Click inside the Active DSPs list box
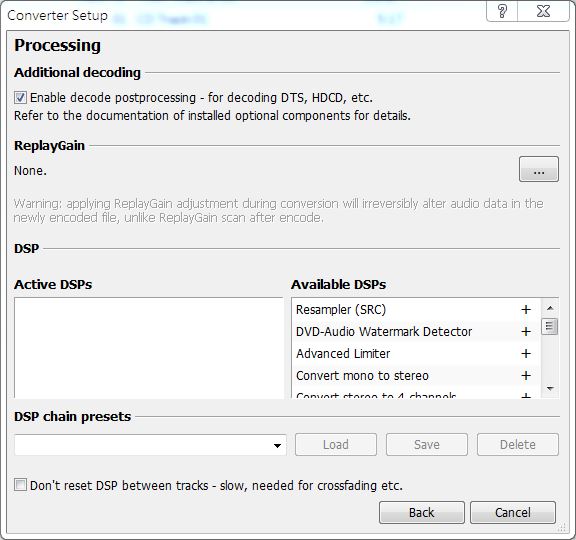 click(149, 348)
